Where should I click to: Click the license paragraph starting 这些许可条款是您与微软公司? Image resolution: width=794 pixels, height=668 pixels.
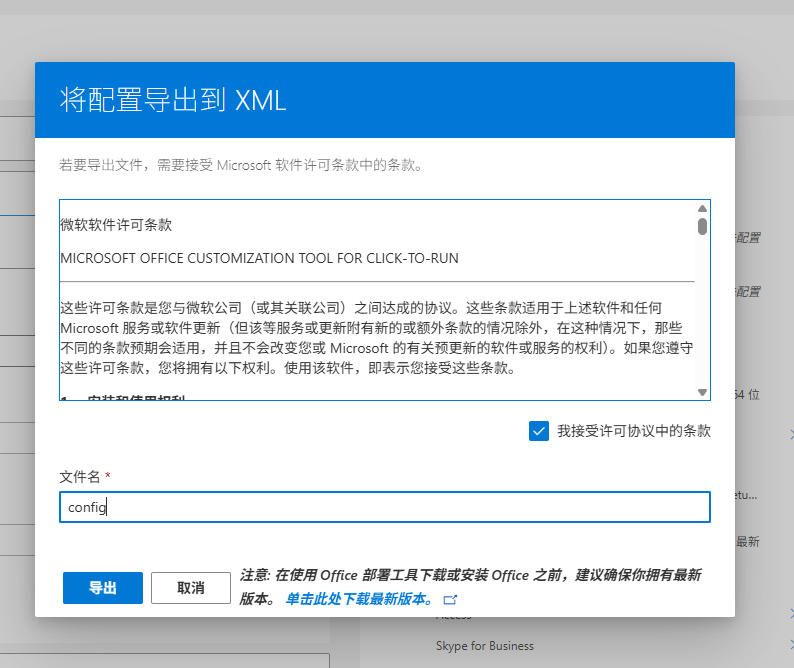pyautogui.click(x=377, y=338)
